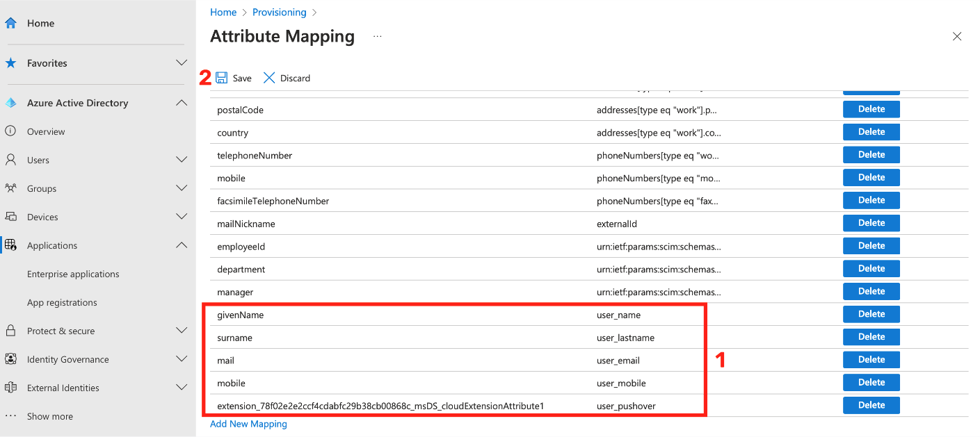The image size is (980, 437).
Task: Click the Devices icon in sidebar
Action: click(10, 217)
